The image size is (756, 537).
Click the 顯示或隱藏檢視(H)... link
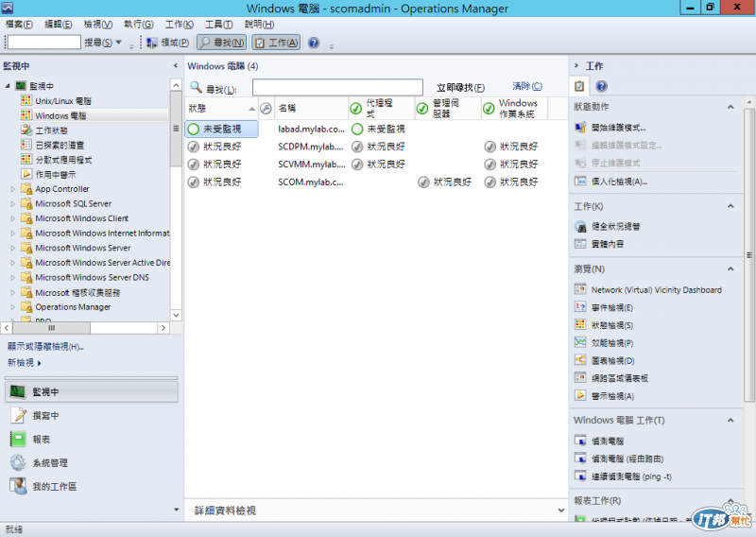[x=45, y=346]
